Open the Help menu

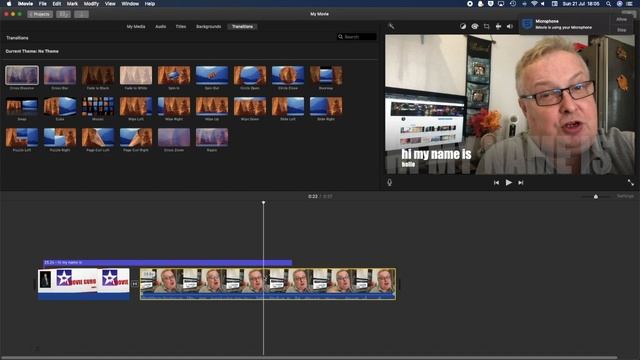[150, 4]
